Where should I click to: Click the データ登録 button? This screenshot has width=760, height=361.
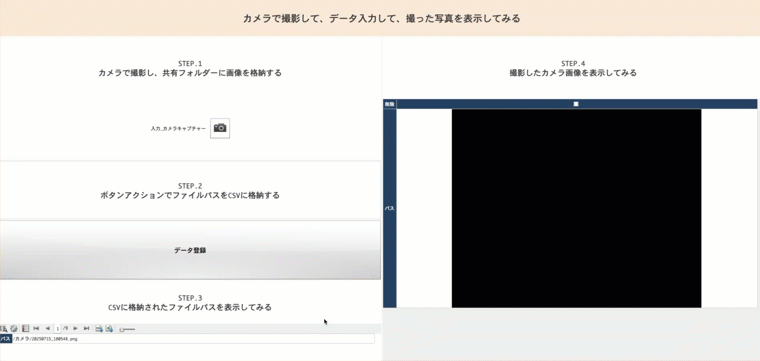coord(190,250)
